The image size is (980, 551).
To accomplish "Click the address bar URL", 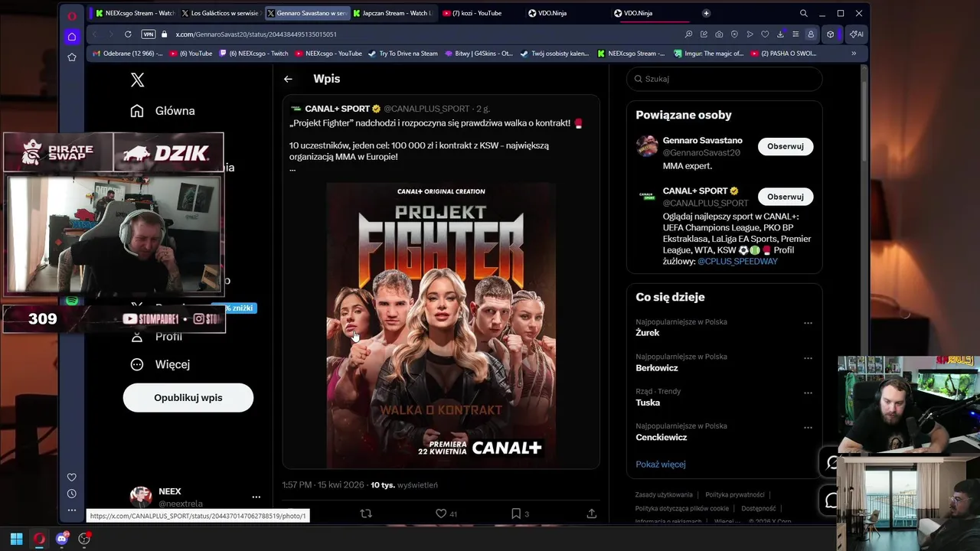I will pos(256,34).
